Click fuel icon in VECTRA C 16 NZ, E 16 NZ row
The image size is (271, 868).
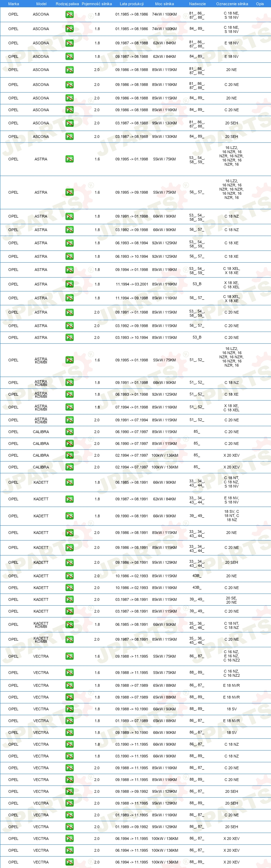70,656
